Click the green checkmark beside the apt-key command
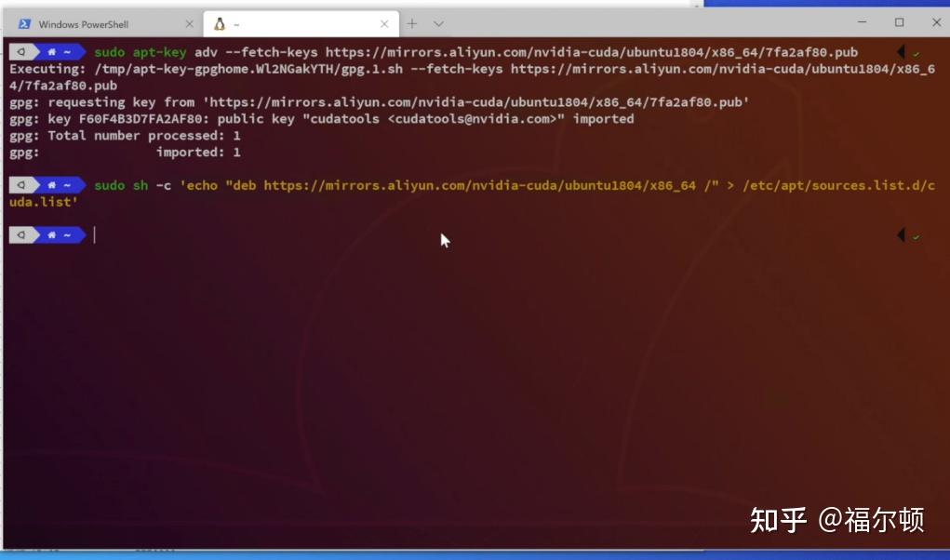 tap(917, 52)
